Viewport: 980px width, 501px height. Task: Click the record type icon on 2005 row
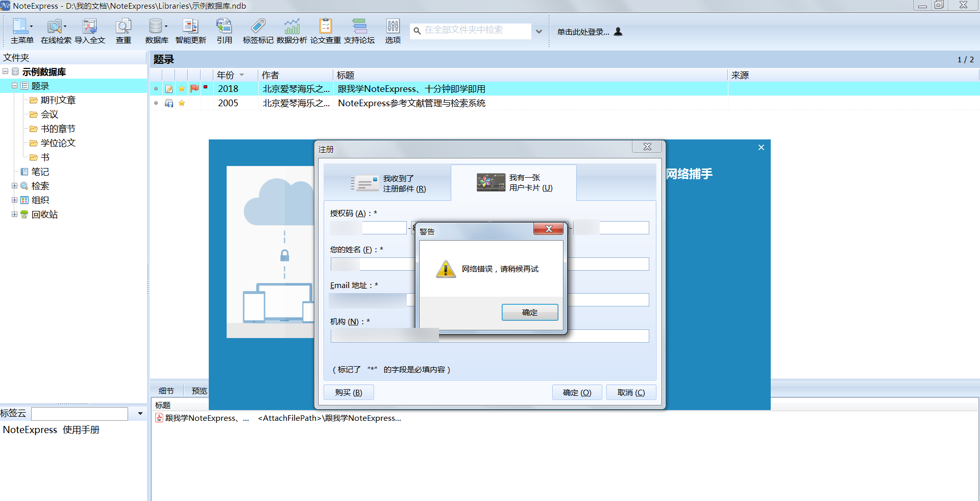[x=169, y=103]
